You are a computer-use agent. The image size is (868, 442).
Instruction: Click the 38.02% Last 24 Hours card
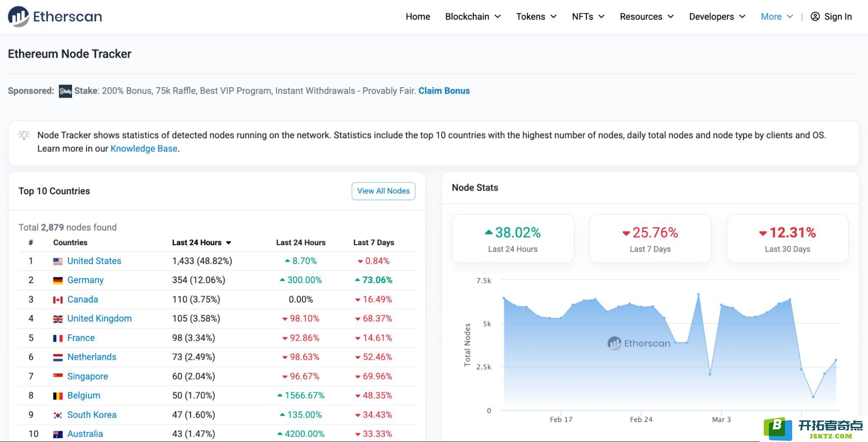pyautogui.click(x=513, y=239)
